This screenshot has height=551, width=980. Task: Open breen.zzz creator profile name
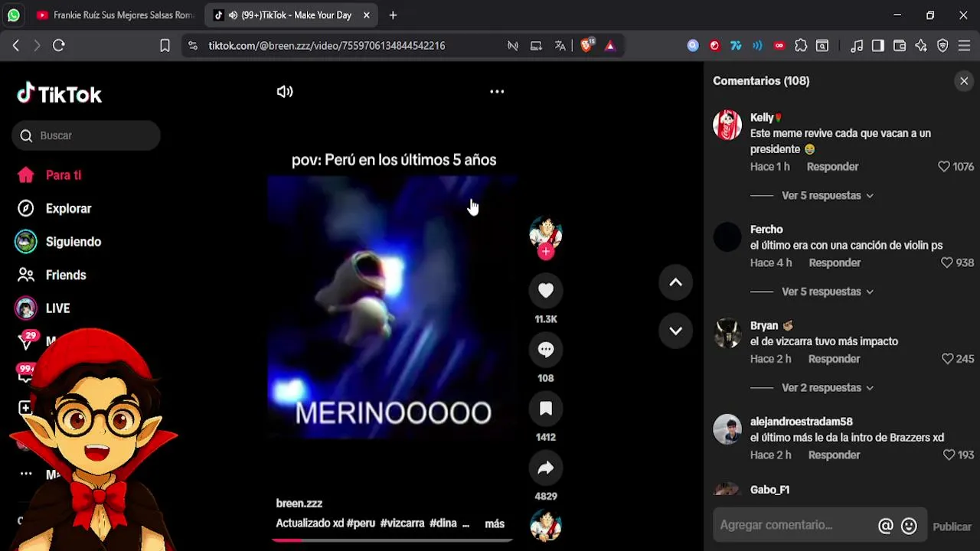click(299, 504)
